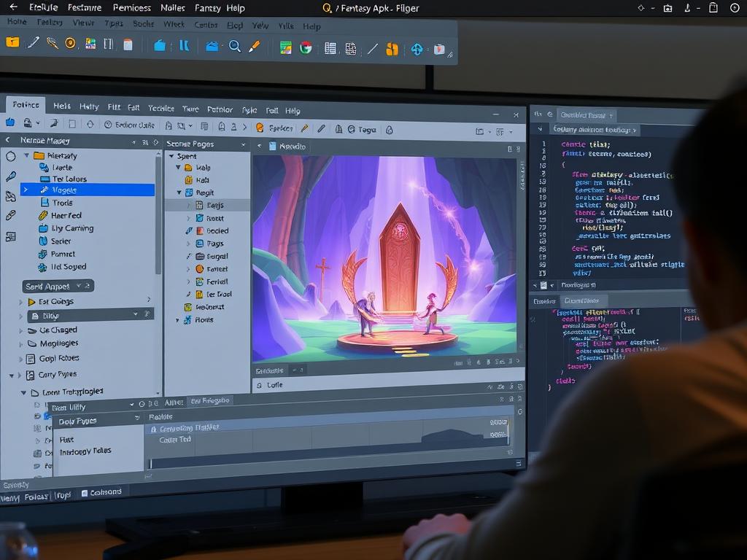
Task: Collapse the Regit node in the scene tree
Action: tap(179, 192)
